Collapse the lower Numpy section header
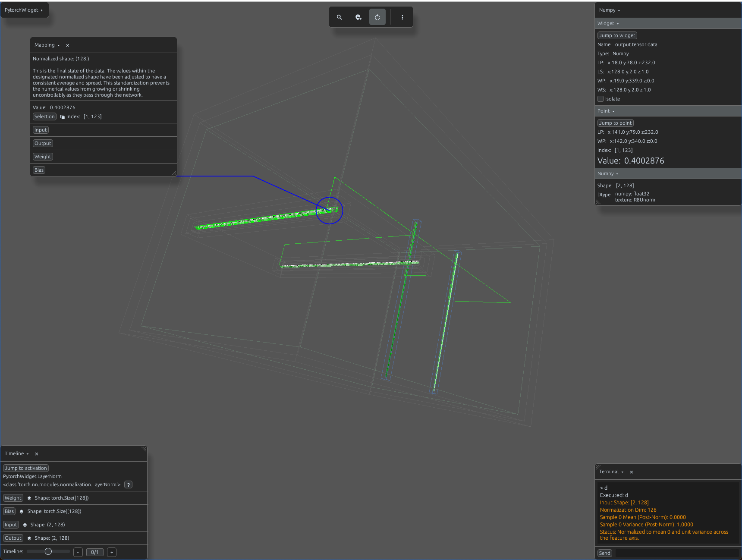742x560 pixels. coord(668,173)
